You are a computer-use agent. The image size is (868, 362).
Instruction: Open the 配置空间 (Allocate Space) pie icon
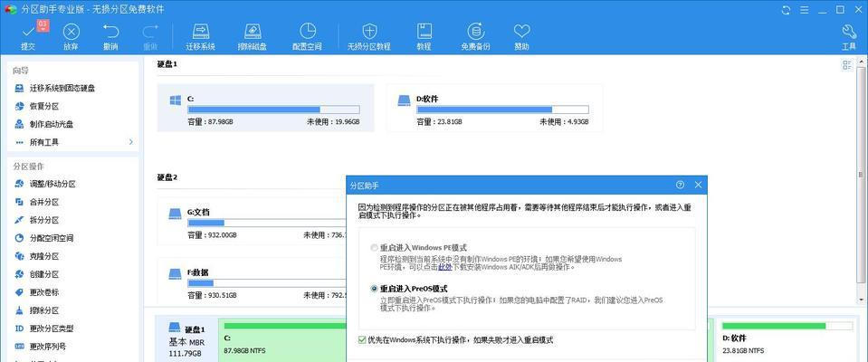tap(307, 31)
